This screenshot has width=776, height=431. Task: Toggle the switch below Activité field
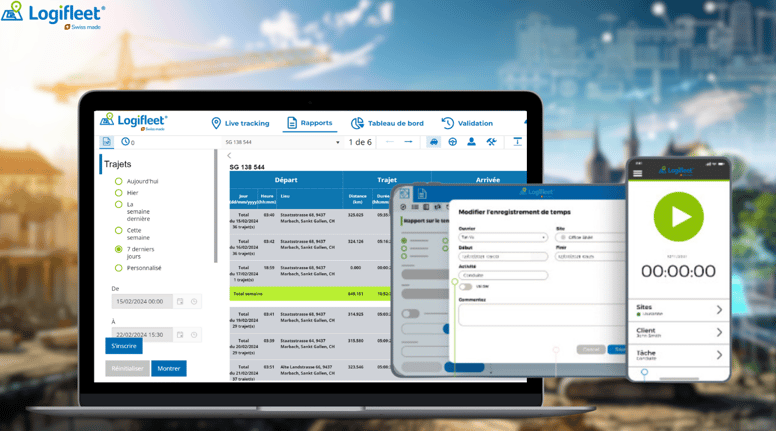(466, 287)
